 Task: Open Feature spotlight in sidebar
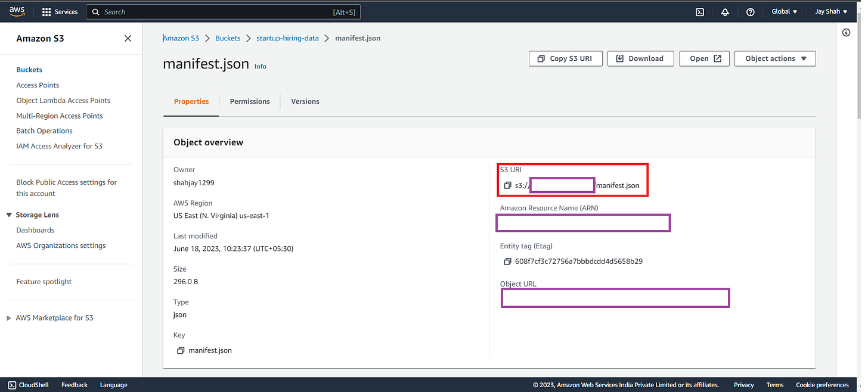click(44, 282)
